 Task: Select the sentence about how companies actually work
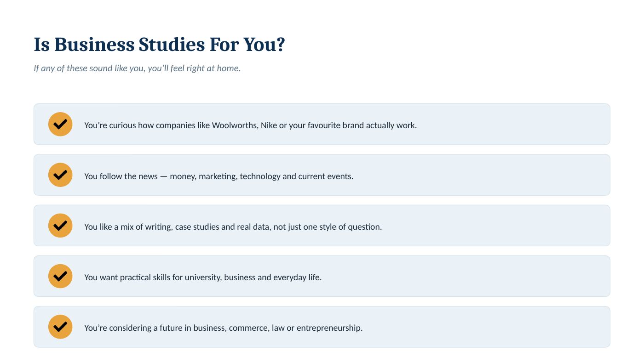250,125
